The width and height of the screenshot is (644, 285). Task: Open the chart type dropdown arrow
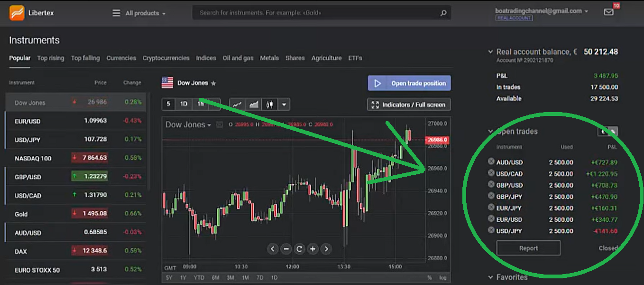click(x=284, y=104)
